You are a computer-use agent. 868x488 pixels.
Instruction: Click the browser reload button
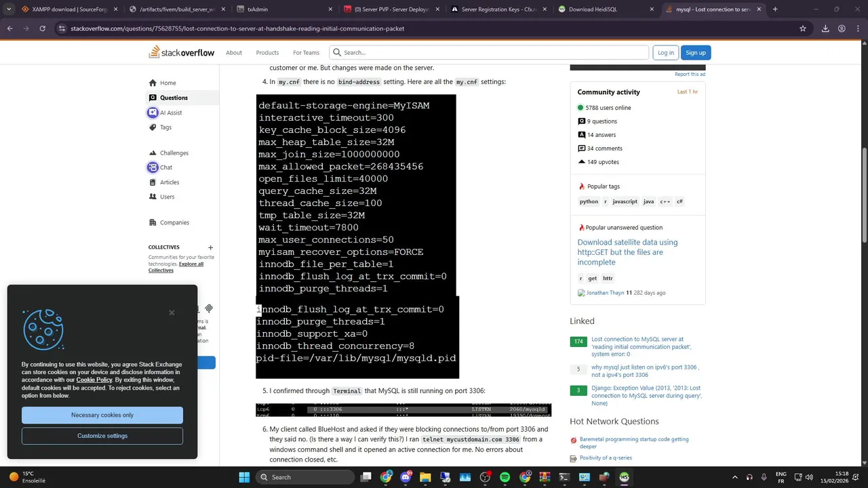(42, 28)
